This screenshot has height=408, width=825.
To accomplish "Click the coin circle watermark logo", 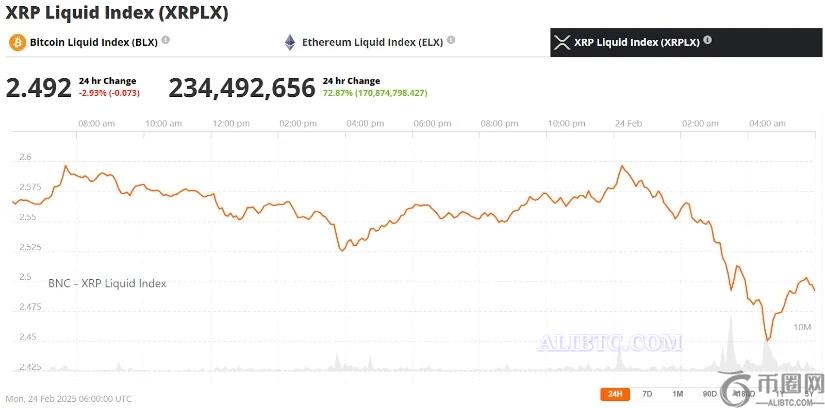I will (745, 388).
